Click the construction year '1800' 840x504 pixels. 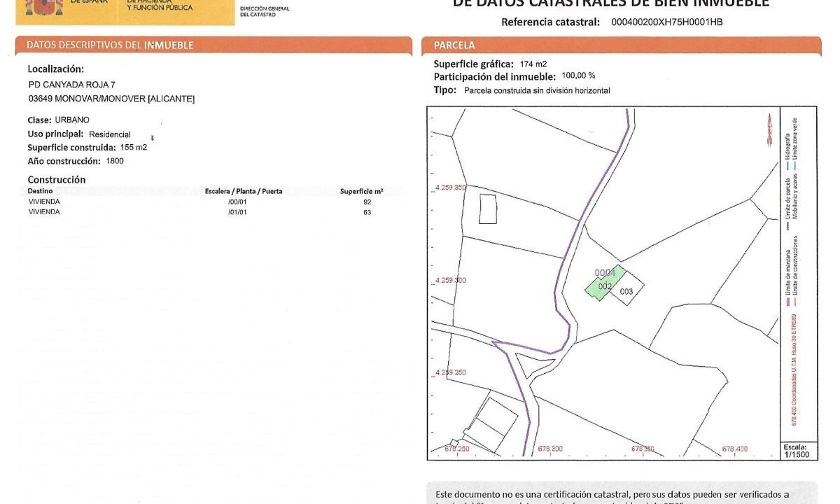pyautogui.click(x=115, y=161)
